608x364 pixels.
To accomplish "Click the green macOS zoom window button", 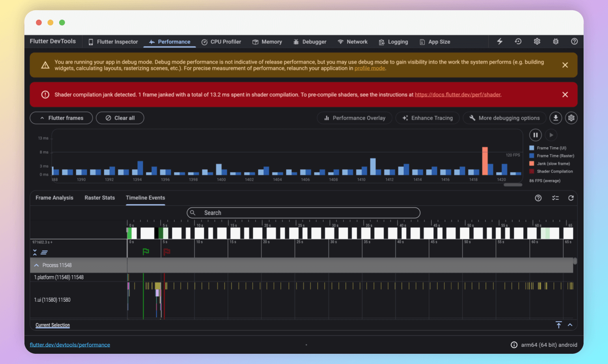I will pos(62,22).
